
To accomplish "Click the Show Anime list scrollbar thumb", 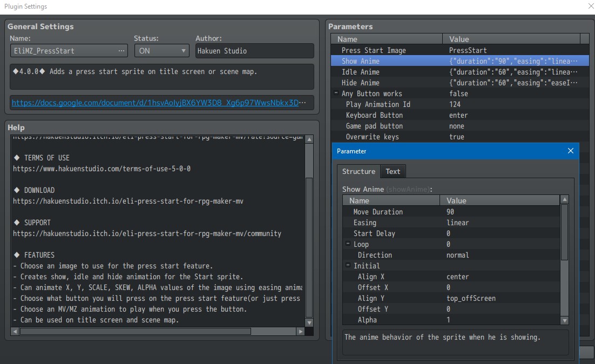I will (564, 232).
